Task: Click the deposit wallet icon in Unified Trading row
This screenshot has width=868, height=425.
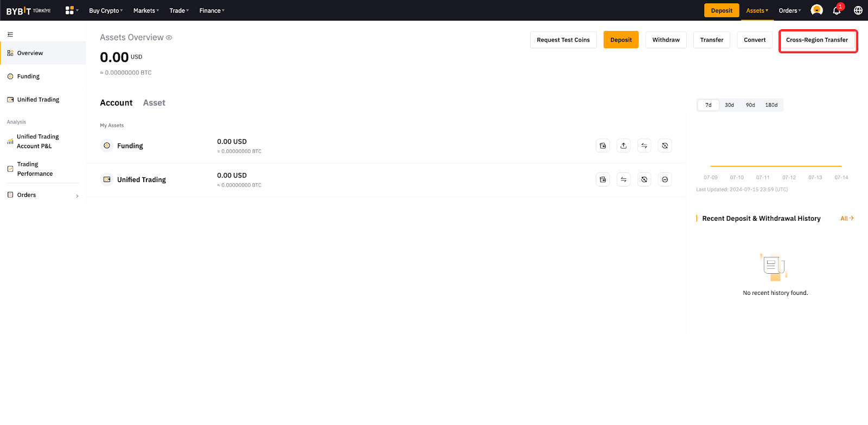Action: 603,179
